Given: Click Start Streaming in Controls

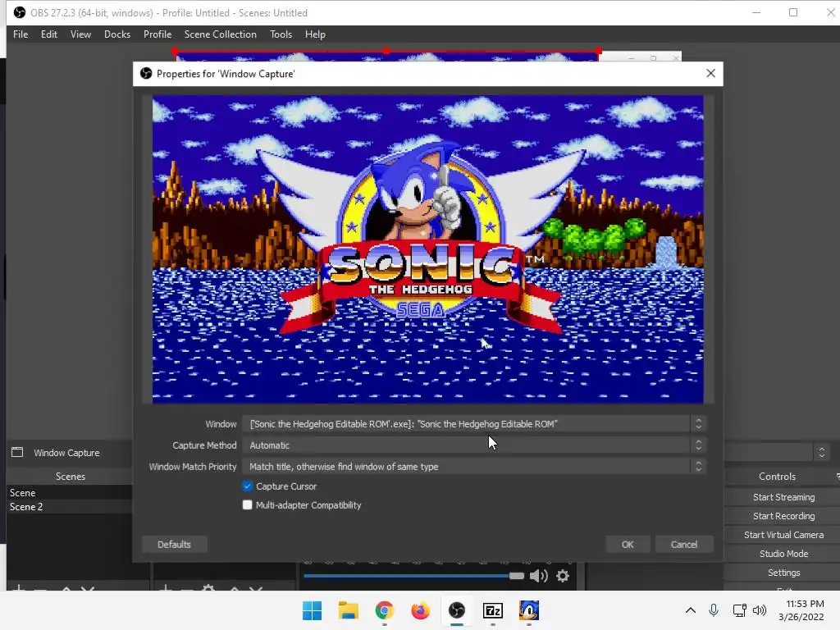Looking at the screenshot, I should click(783, 497).
